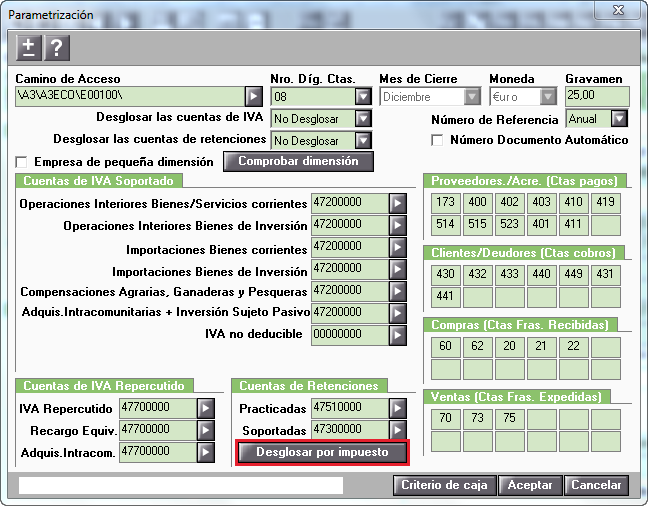The height and width of the screenshot is (506, 648).
Task: Click the Camino de Acceso path field
Action: pyautogui.click(x=130, y=96)
